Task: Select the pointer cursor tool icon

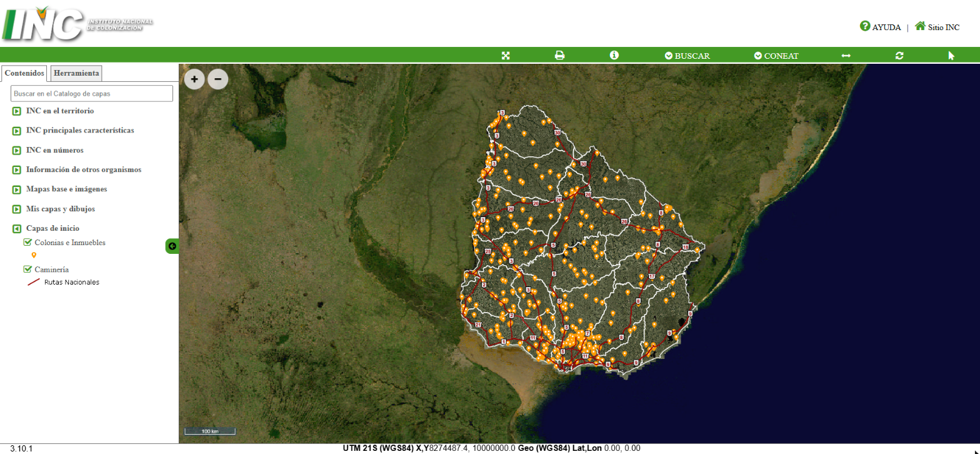Action: [951, 56]
